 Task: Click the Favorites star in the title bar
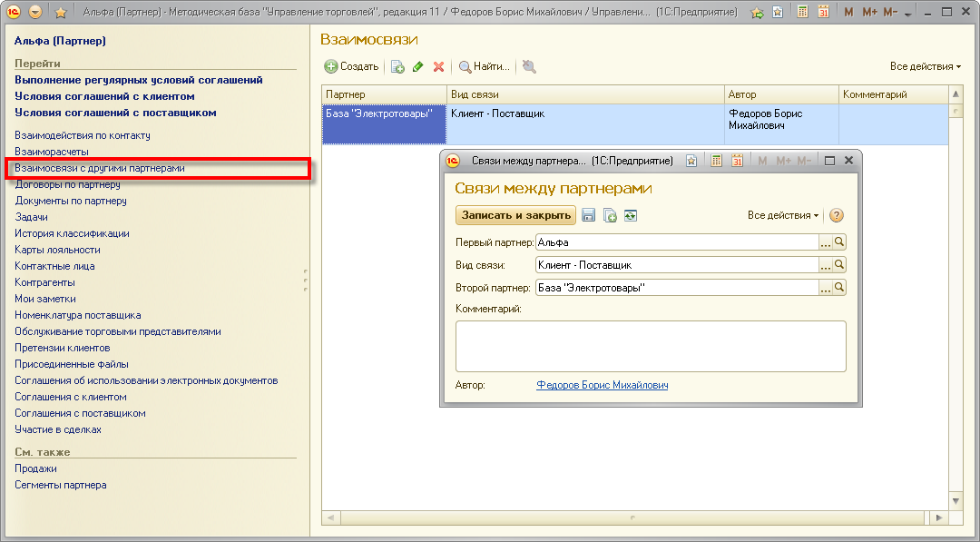61,12
